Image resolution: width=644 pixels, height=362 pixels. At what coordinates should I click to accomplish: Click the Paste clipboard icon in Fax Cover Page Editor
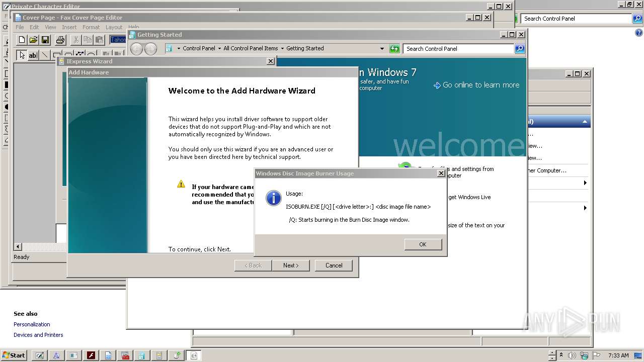(x=99, y=40)
